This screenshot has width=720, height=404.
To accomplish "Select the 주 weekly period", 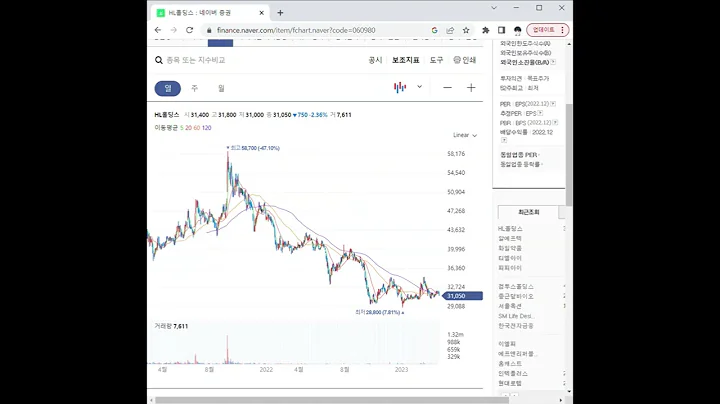I will click(195, 88).
